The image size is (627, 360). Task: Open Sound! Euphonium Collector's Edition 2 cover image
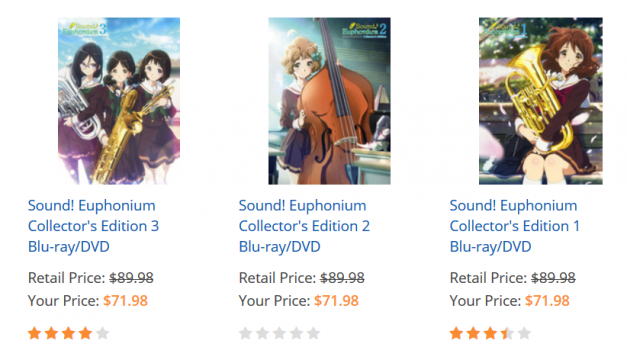click(329, 101)
